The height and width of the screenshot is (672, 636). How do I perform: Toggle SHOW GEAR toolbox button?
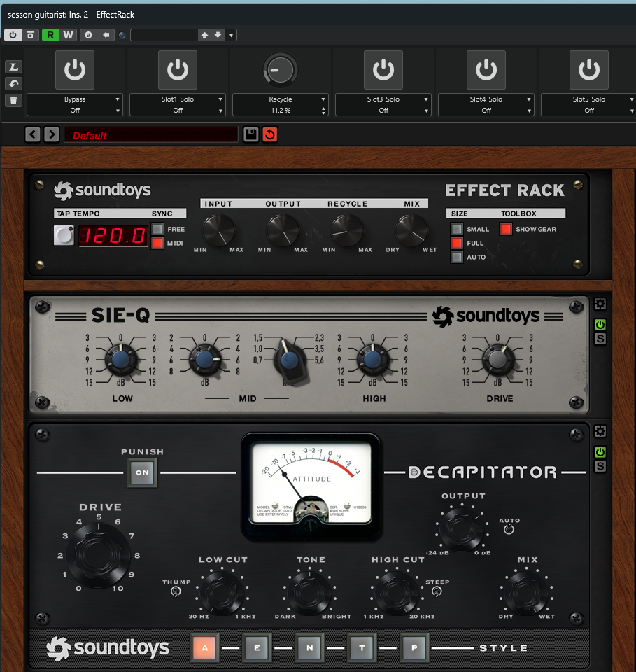(x=505, y=229)
